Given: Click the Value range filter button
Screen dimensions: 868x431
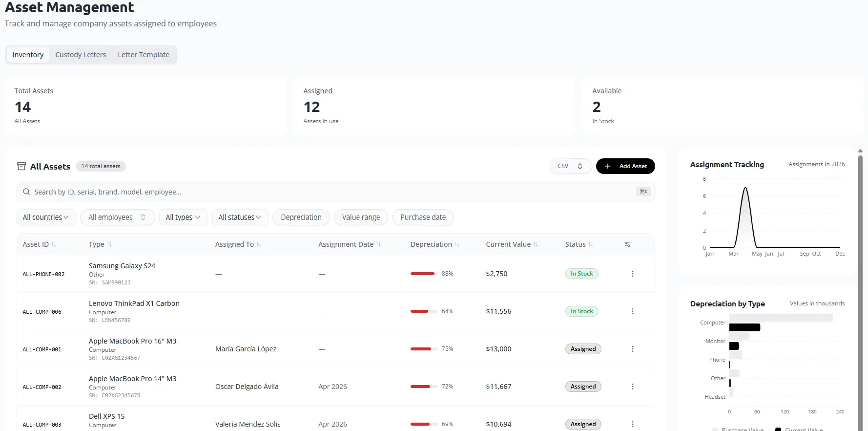Looking at the screenshot, I should click(x=361, y=217).
